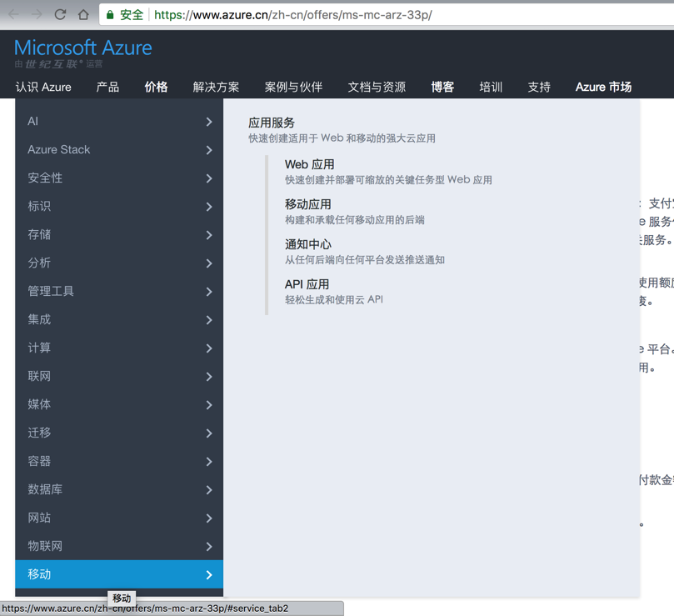Select the 计算 category label
Viewport: 674px width, 616px height.
coord(39,348)
